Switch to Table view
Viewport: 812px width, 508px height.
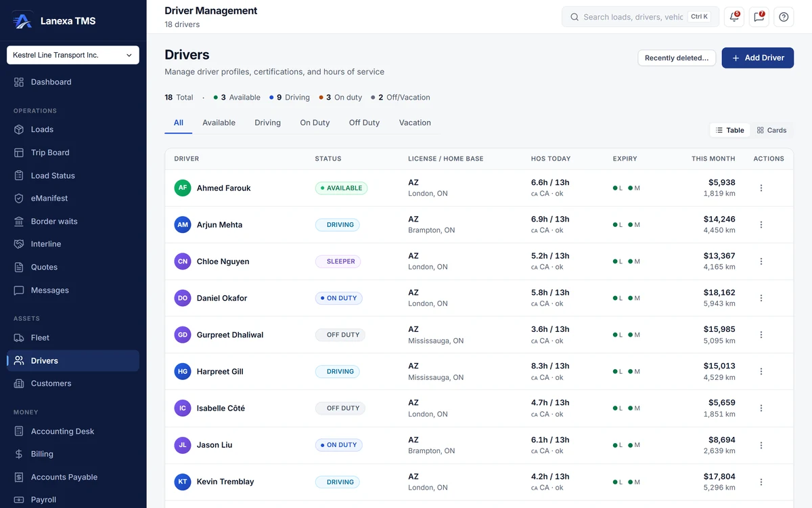click(x=730, y=130)
